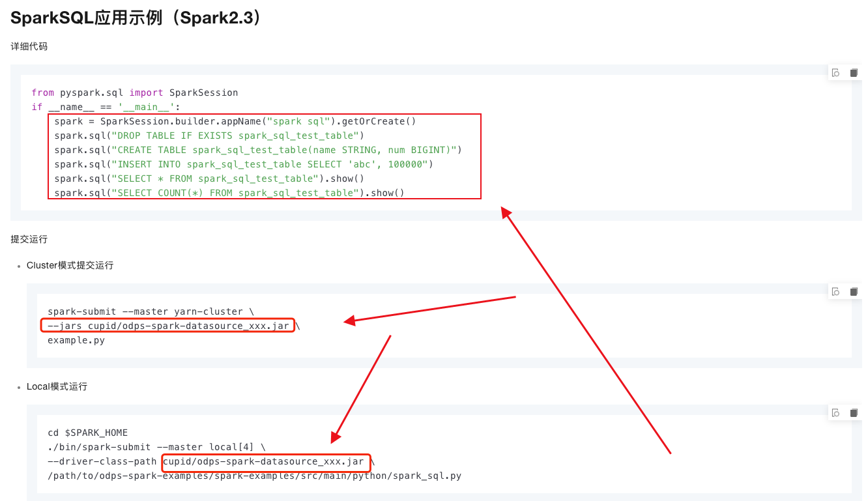Image resolution: width=868 pixels, height=501 pixels.
Task: Click the theme switch icon on the Python code block
Action: click(x=836, y=73)
